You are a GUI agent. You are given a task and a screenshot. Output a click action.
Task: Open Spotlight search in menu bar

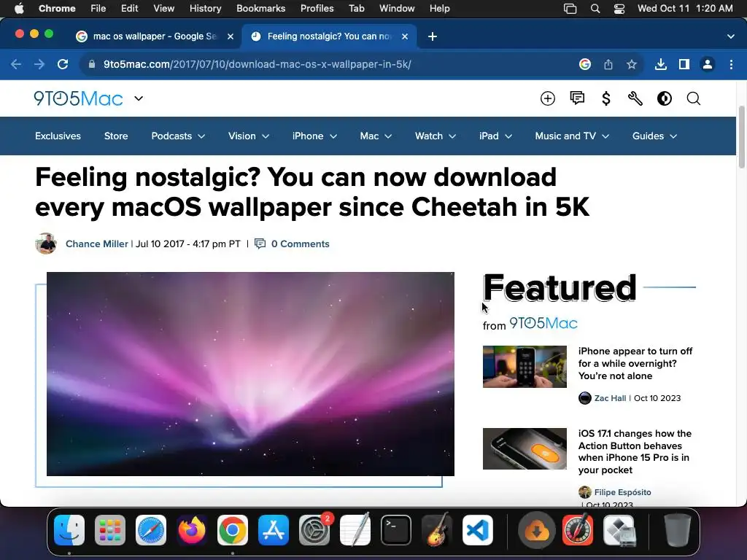coord(595,9)
